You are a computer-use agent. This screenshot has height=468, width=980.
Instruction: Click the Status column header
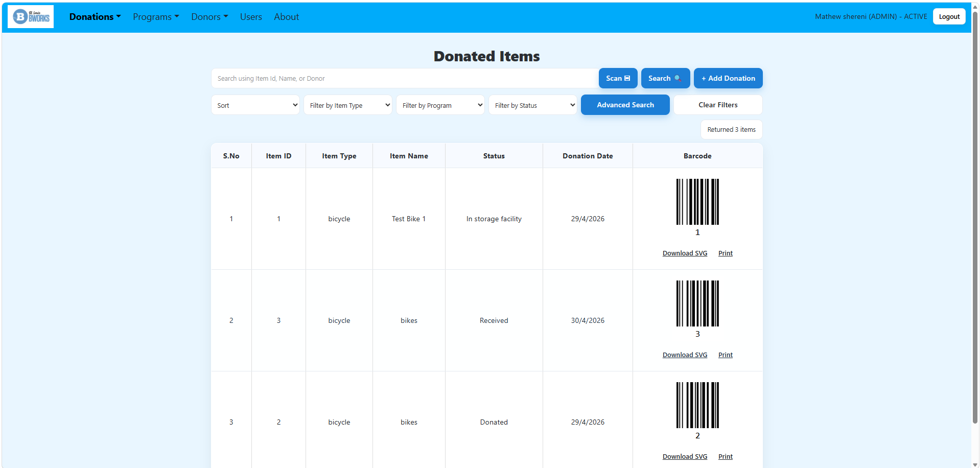point(494,156)
